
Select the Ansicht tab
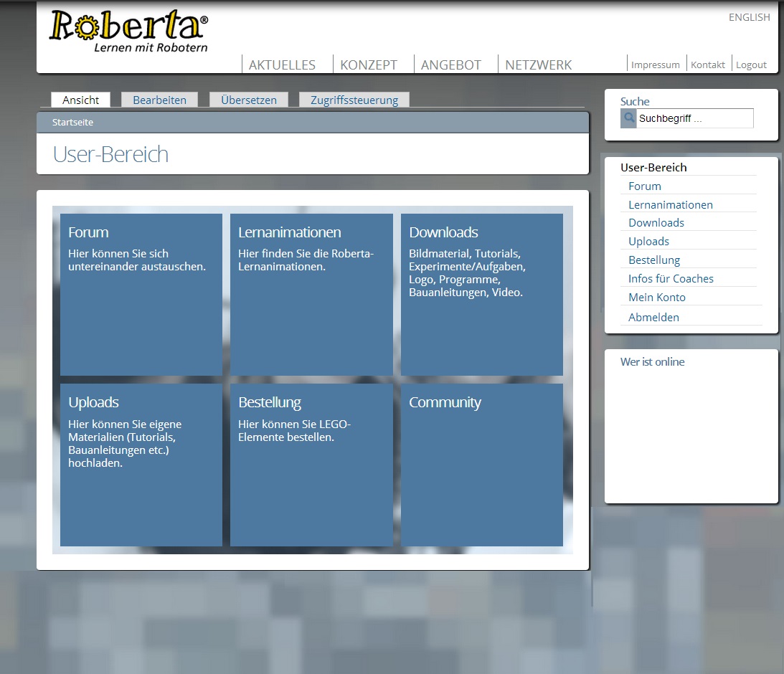click(80, 100)
